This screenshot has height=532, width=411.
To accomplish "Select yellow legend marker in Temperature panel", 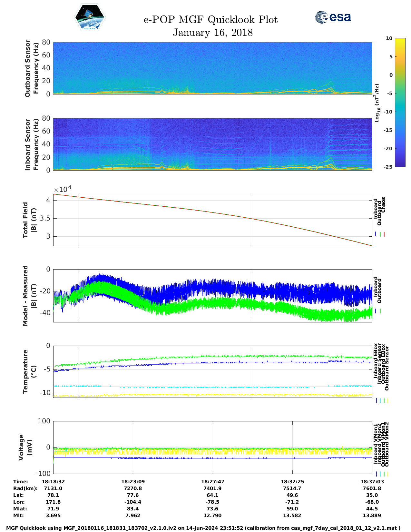I will 387,400.
